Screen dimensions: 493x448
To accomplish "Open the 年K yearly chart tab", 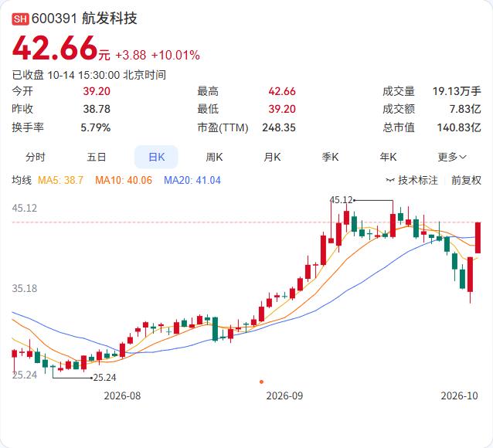I will pos(388,157).
